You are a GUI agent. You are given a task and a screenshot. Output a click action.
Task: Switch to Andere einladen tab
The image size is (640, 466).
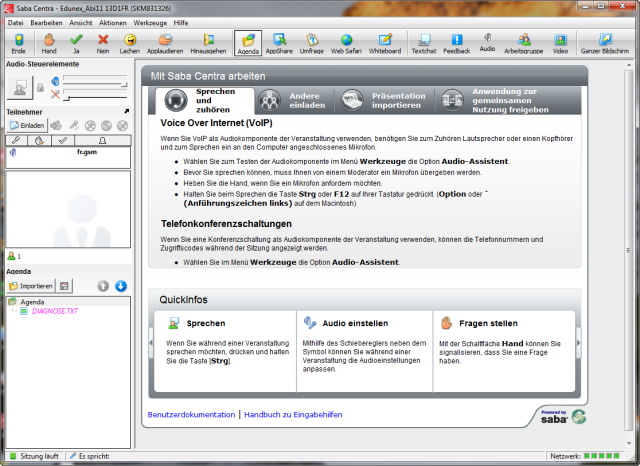(295, 100)
